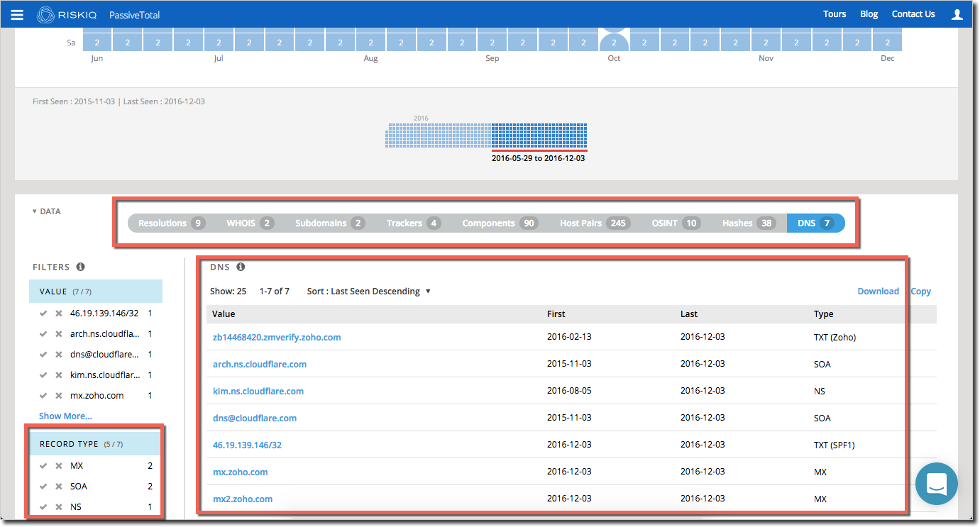
Task: Switch to Hashes tab
Action: pyautogui.click(x=748, y=223)
